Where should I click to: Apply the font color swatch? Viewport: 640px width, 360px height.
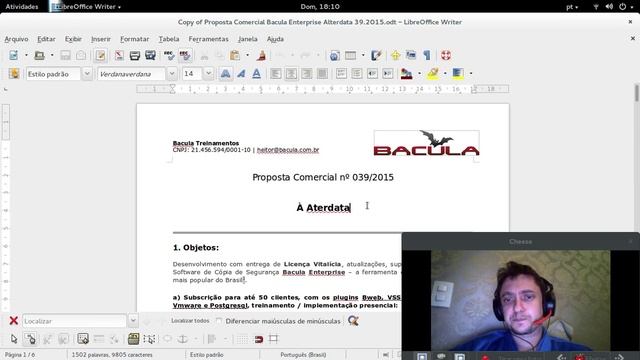[x=407, y=73]
